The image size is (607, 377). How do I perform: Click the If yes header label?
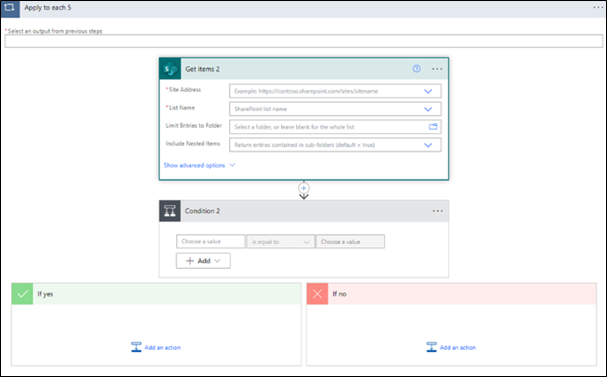45,294
